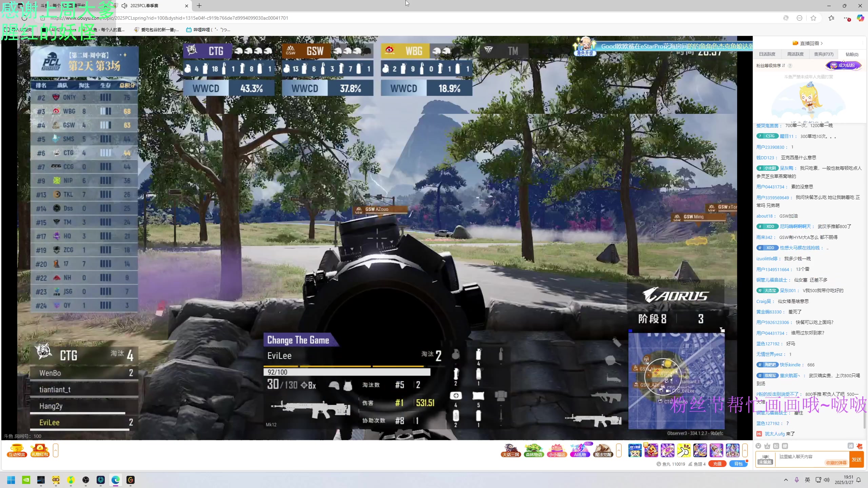Switch the 英 input method indicator
This screenshot has width=868, height=488.
tap(807, 480)
